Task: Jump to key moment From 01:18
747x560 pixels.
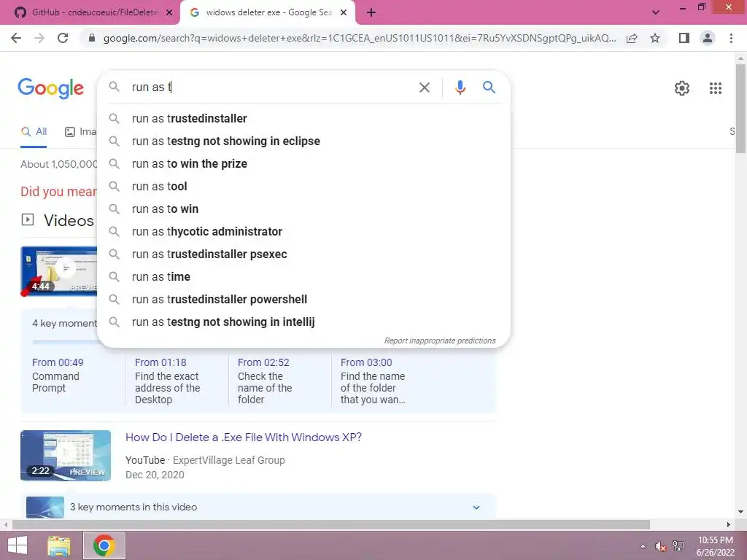Action: (160, 362)
